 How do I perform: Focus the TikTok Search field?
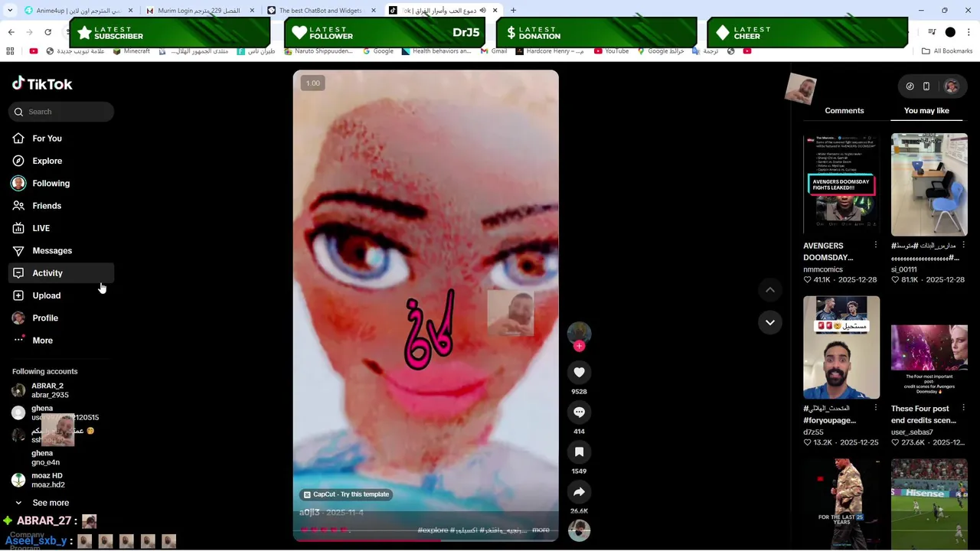click(x=61, y=112)
